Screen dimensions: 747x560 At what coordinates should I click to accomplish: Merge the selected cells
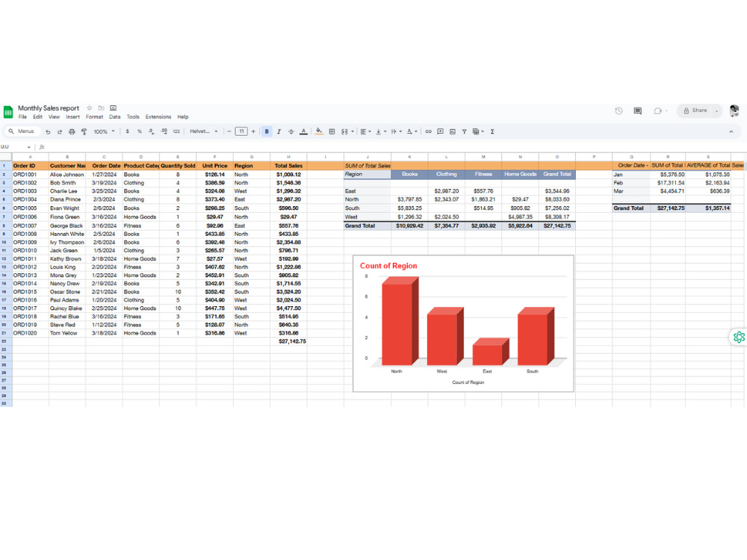pyautogui.click(x=344, y=131)
